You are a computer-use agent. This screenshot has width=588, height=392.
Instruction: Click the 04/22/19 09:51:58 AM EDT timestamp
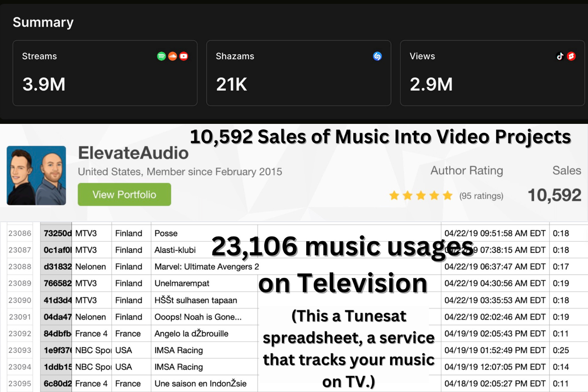tap(495, 233)
